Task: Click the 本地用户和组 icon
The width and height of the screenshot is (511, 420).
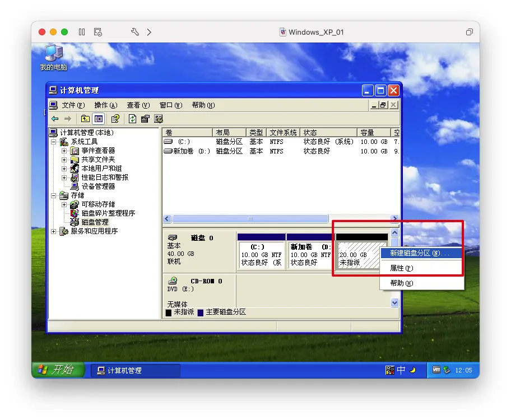Action: tap(75, 169)
